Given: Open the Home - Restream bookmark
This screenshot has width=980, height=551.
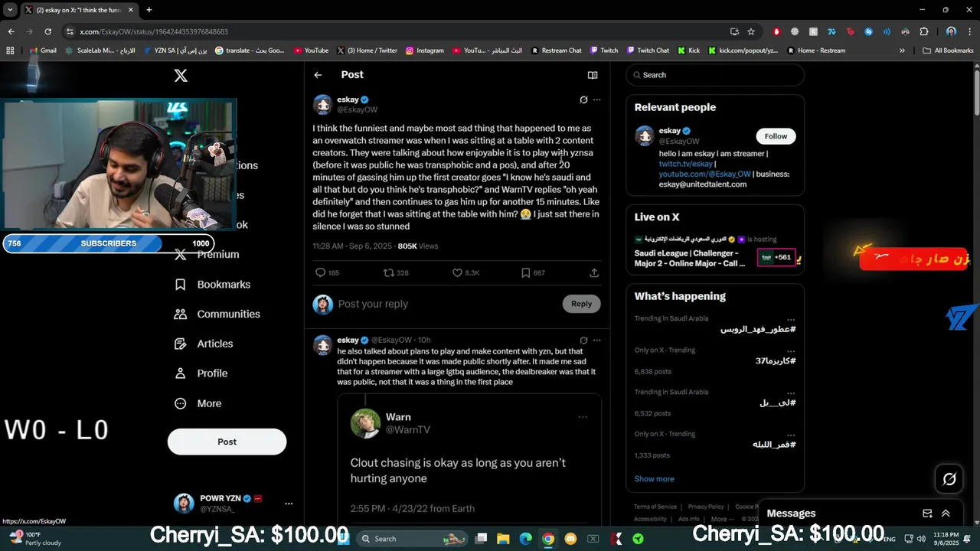Looking at the screenshot, I should (816, 51).
